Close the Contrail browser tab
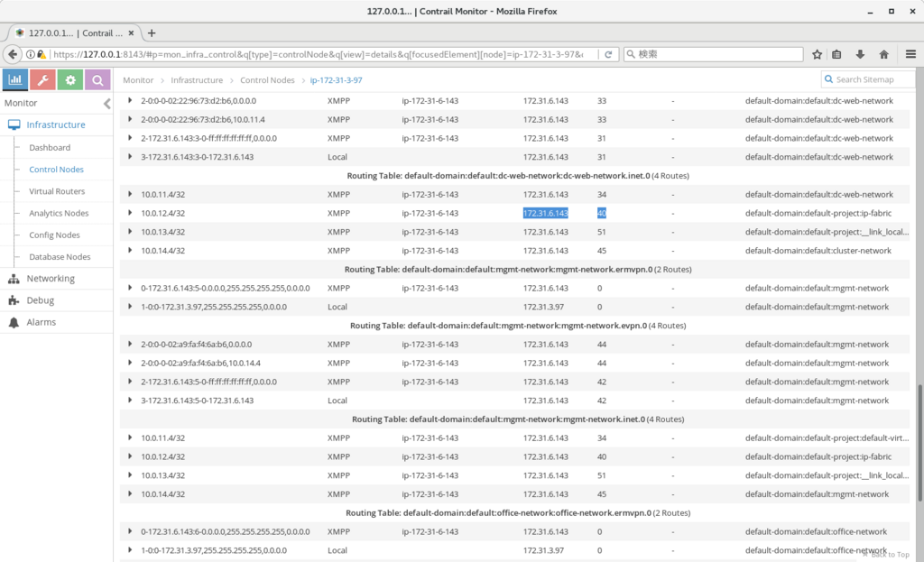924x562 pixels. click(x=131, y=33)
